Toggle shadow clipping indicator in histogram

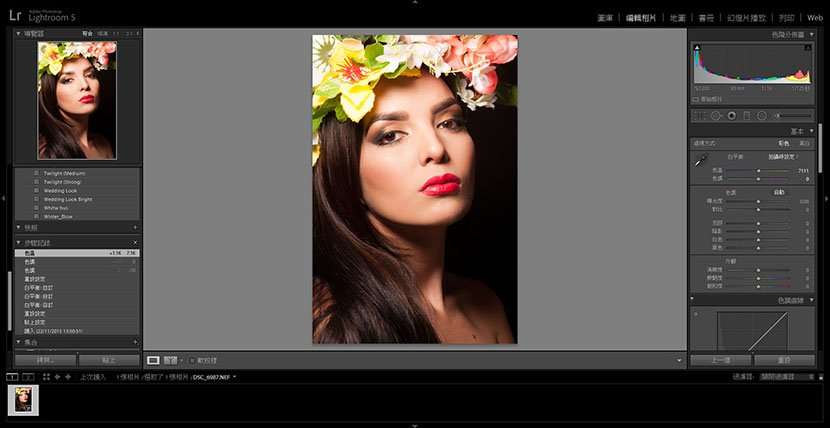[x=697, y=48]
